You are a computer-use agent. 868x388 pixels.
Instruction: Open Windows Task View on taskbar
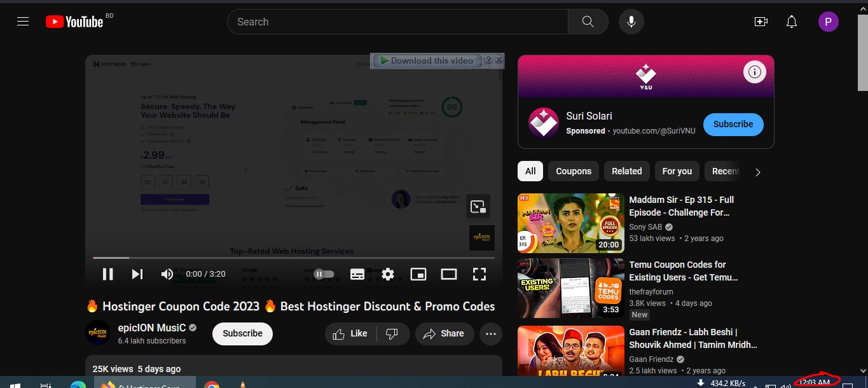46,384
